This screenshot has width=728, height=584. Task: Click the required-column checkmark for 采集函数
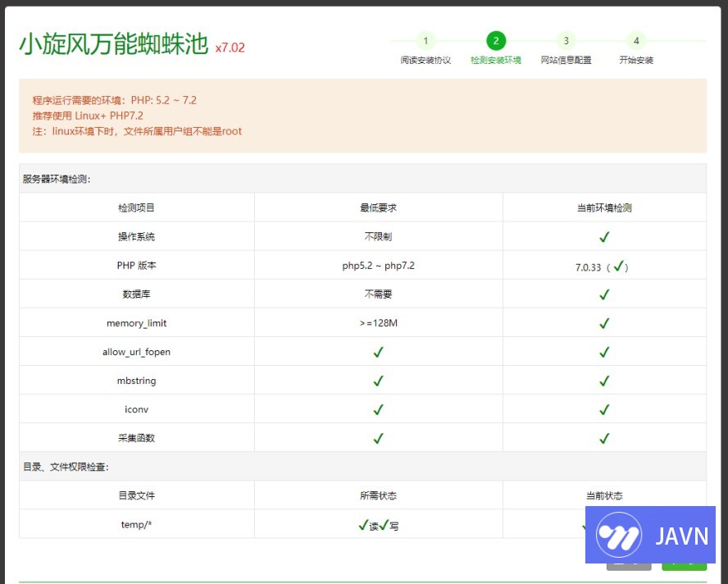click(x=379, y=439)
